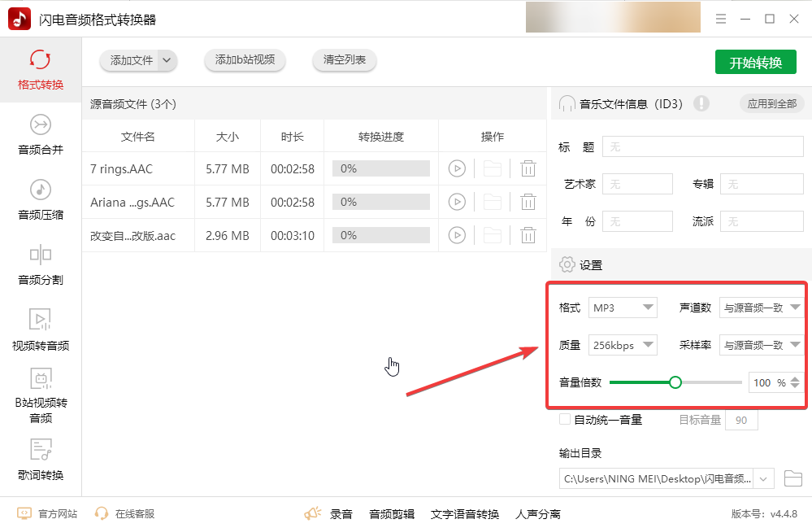Delete 7 rings.AAC from list
Screen dimensions: 812x528
point(528,168)
